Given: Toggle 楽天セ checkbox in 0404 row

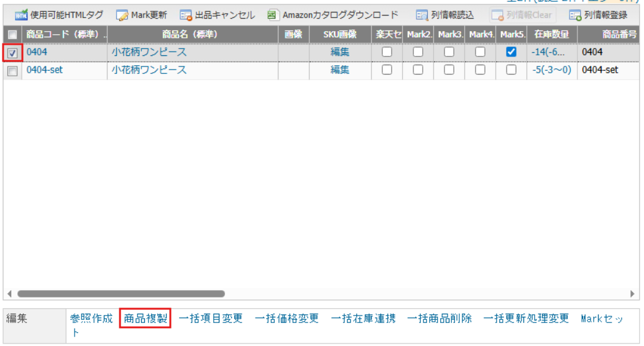Looking at the screenshot, I should (x=387, y=52).
